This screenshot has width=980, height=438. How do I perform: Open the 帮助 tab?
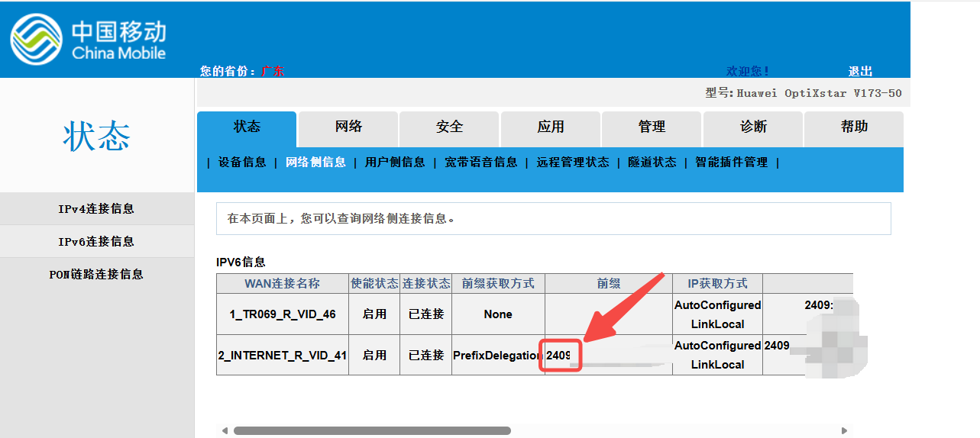pyautogui.click(x=854, y=127)
